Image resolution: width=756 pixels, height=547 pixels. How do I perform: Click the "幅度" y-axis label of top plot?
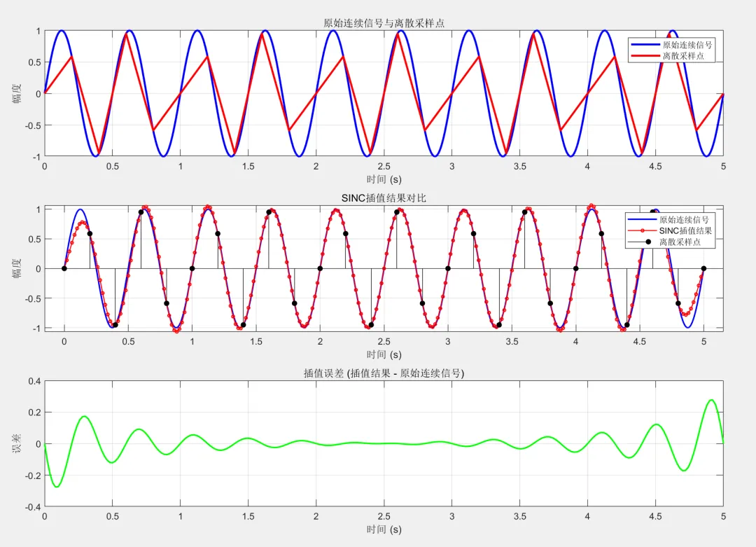[x=17, y=93]
